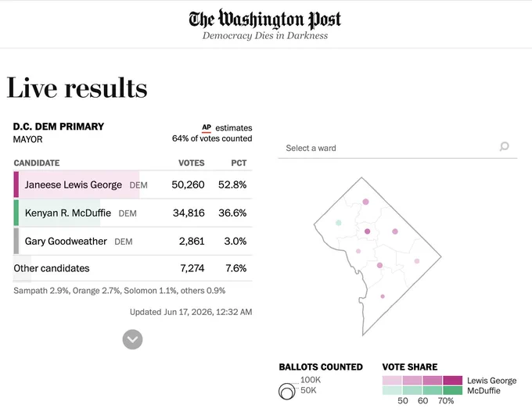Open the Other candidates row
The image size is (532, 419).
pyautogui.click(x=132, y=268)
